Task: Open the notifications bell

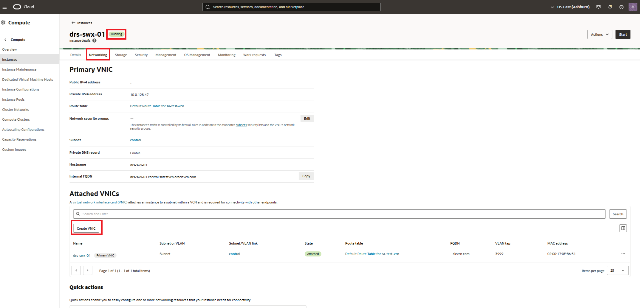Action: point(610,7)
